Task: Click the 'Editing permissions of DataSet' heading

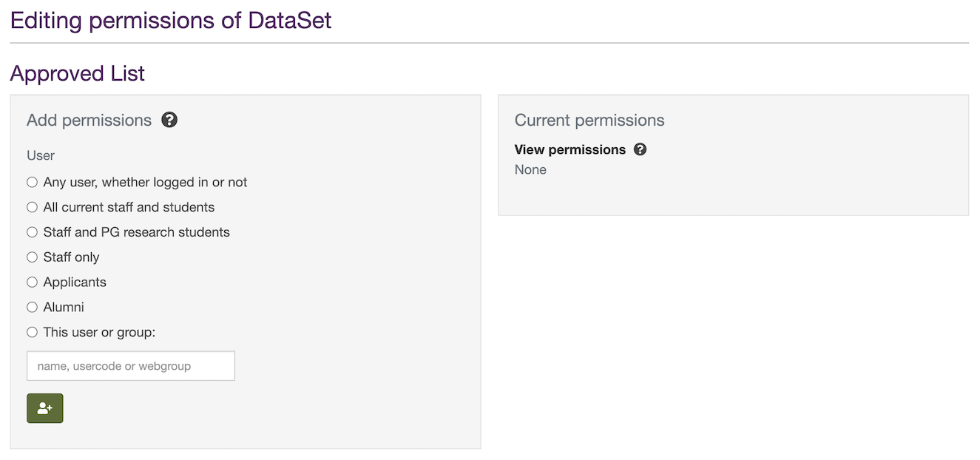Action: [171, 20]
